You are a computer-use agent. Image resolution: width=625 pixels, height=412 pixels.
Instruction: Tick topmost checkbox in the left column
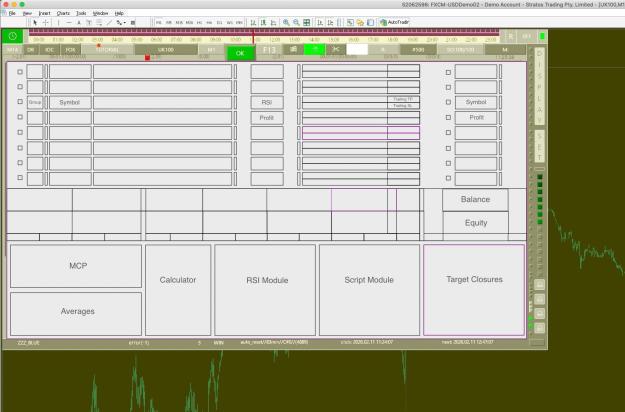point(20,72)
